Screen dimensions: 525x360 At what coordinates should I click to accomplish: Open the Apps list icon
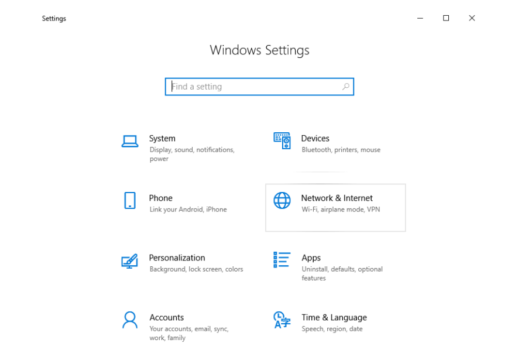[x=282, y=260]
